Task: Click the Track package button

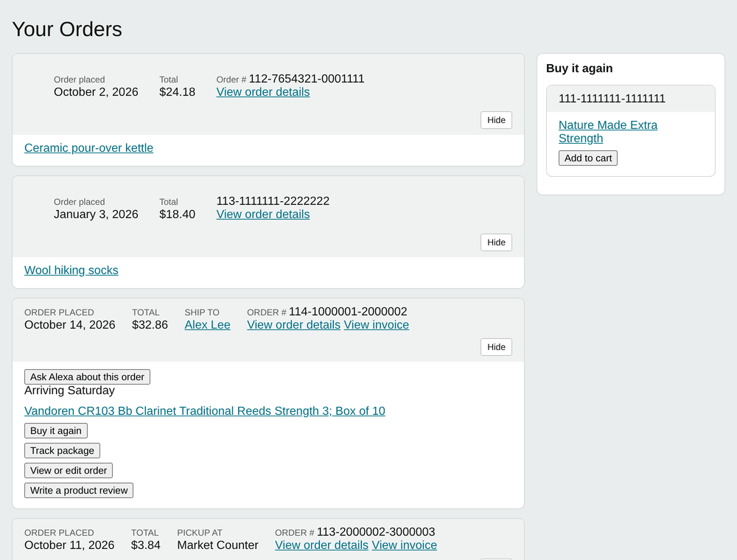Action: (x=62, y=450)
